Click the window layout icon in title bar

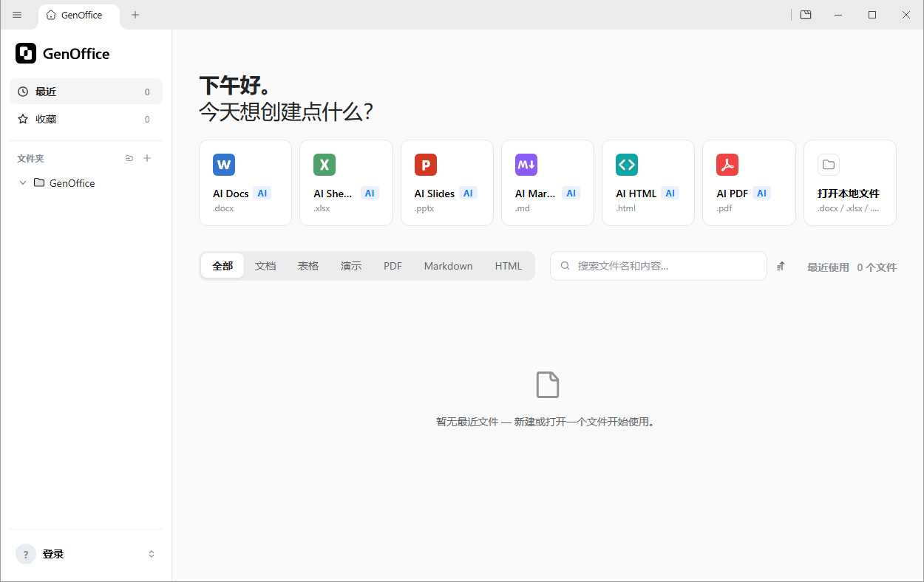click(806, 15)
